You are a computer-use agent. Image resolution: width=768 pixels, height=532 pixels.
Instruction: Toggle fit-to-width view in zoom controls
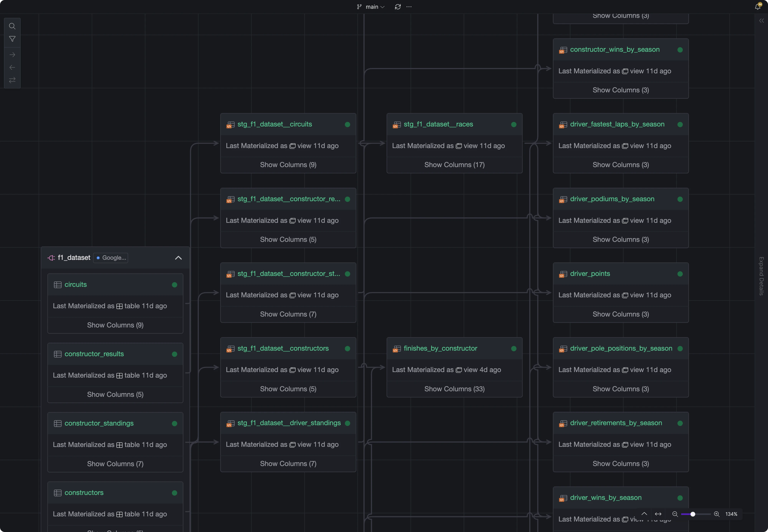[x=658, y=514]
